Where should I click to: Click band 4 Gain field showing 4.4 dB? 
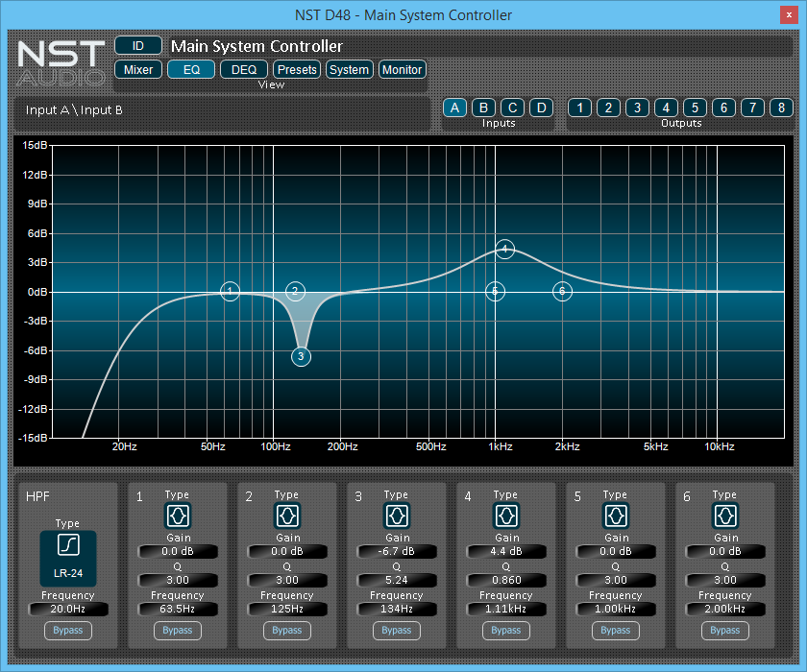tap(506, 552)
